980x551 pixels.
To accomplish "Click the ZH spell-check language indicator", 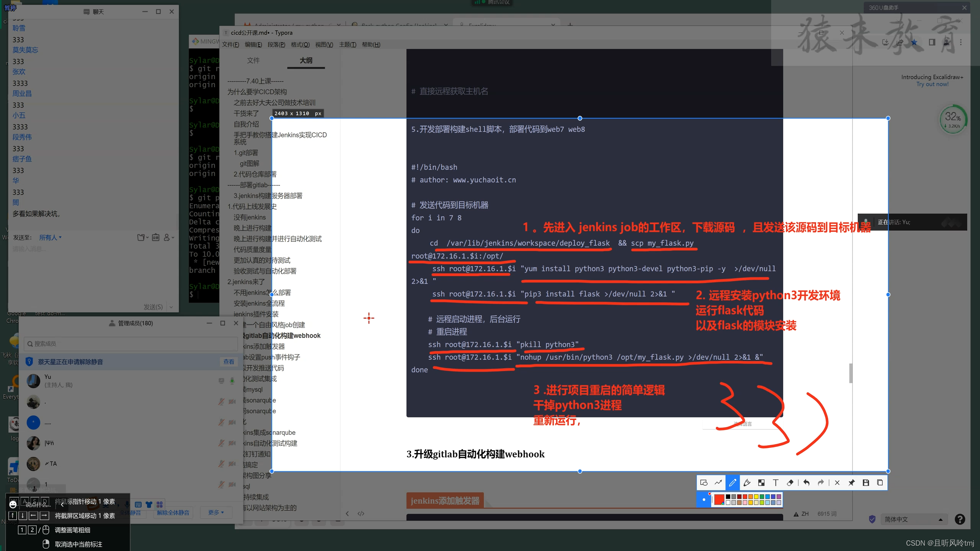I will 801,514.
